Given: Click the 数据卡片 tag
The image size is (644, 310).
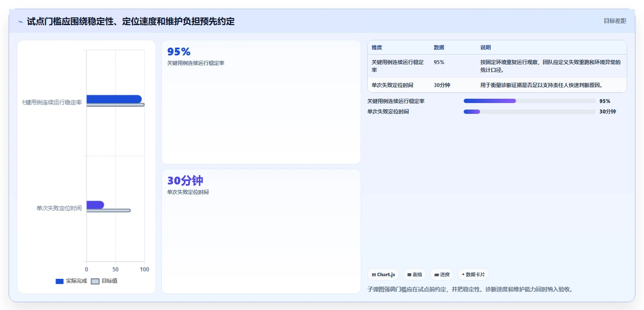Looking at the screenshot, I should click(473, 274).
